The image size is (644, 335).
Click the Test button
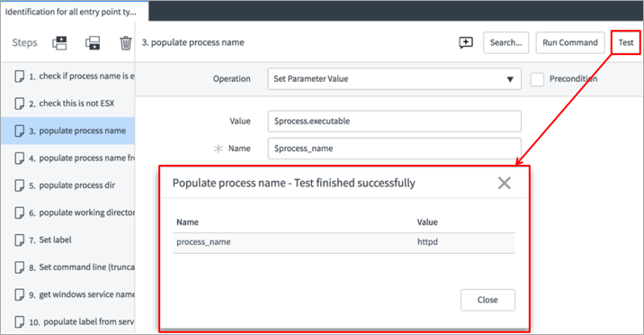(x=626, y=42)
